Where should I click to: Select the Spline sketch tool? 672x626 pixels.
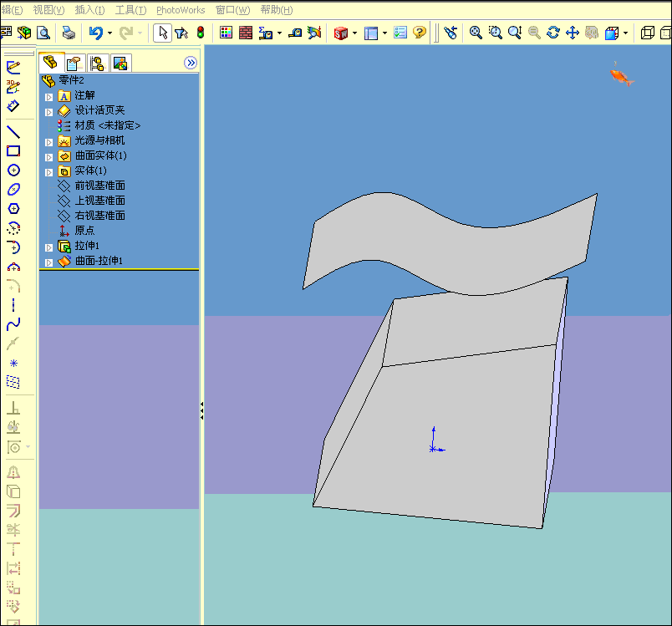(x=13, y=324)
